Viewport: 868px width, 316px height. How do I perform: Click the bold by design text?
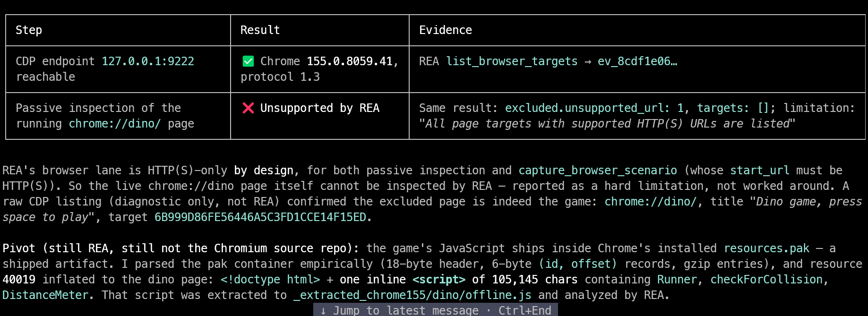[x=264, y=171]
